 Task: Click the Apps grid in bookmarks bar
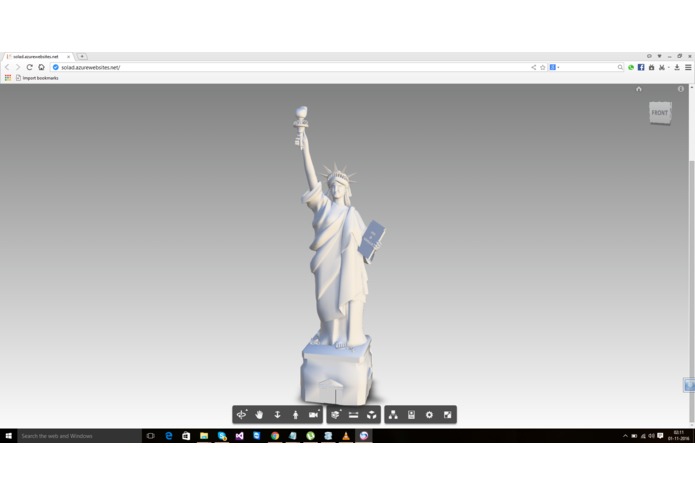[8, 78]
